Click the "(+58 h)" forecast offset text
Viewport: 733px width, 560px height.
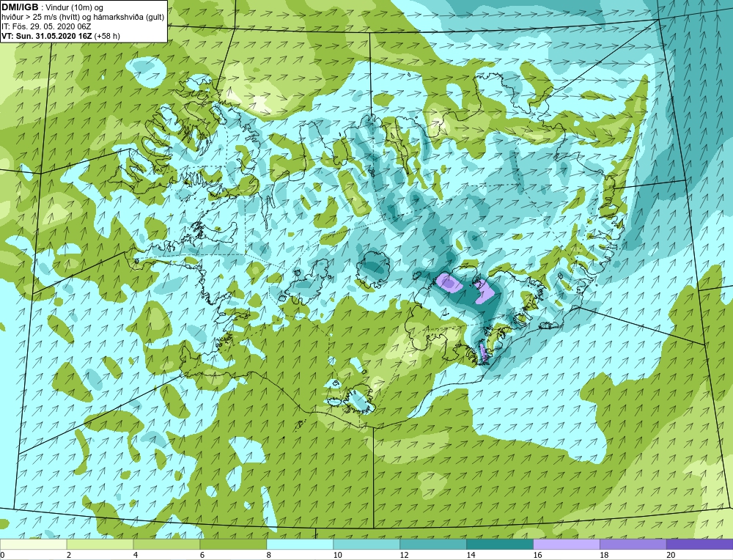tap(107, 36)
